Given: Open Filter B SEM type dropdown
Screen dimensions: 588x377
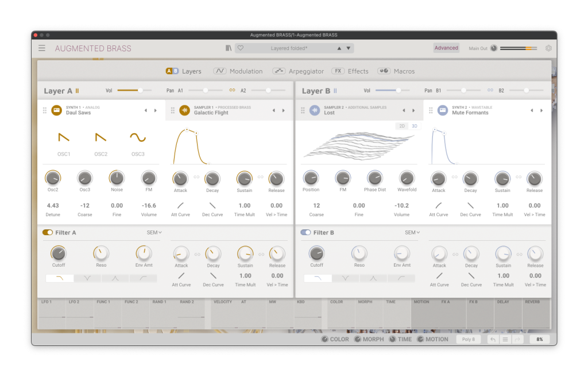Looking at the screenshot, I should (412, 233).
